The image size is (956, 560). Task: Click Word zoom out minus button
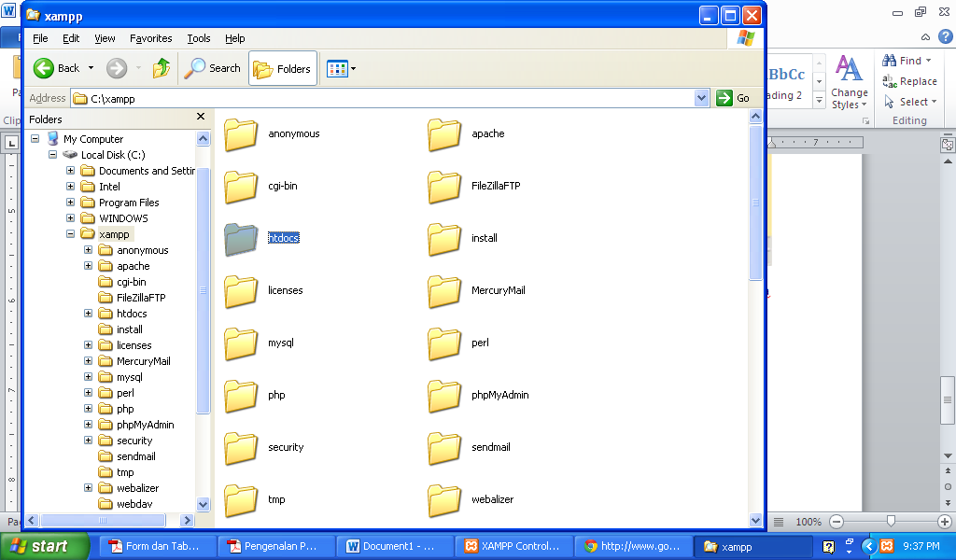[x=836, y=522]
